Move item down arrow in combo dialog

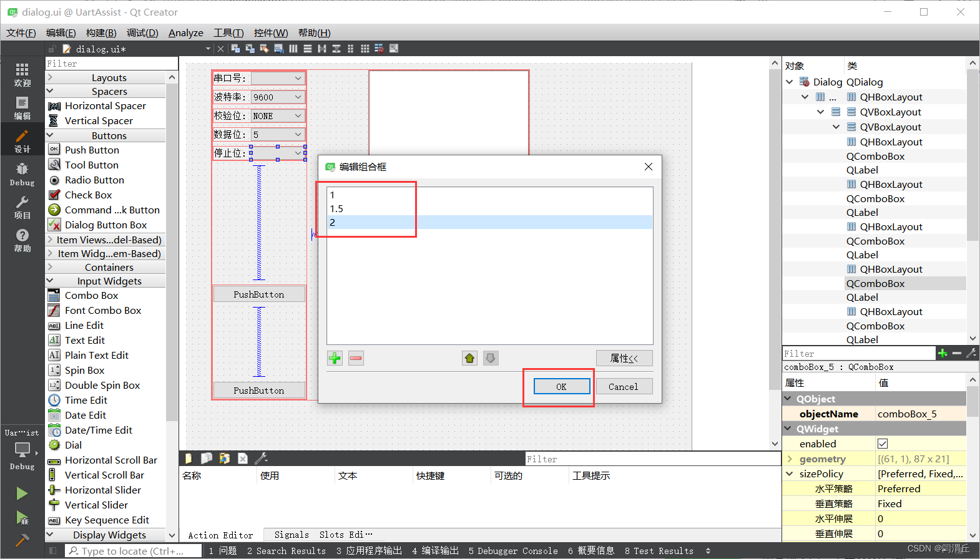coord(491,358)
